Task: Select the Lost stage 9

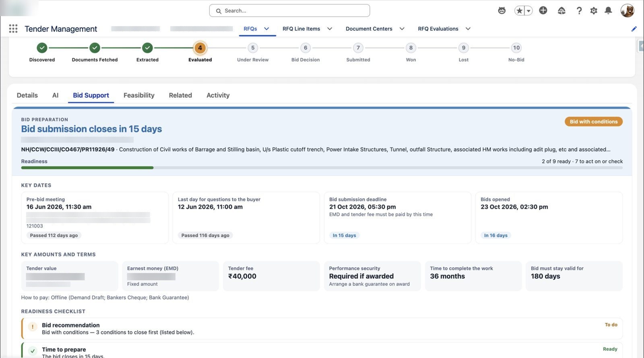Action: tap(464, 48)
